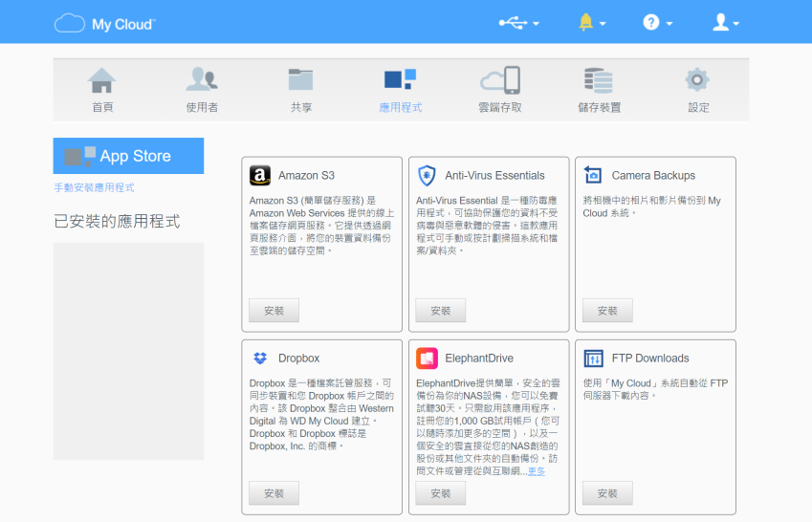The height and width of the screenshot is (522, 812).
Task: Click 更多 link in ElephantDrive description
Action: pos(537,471)
